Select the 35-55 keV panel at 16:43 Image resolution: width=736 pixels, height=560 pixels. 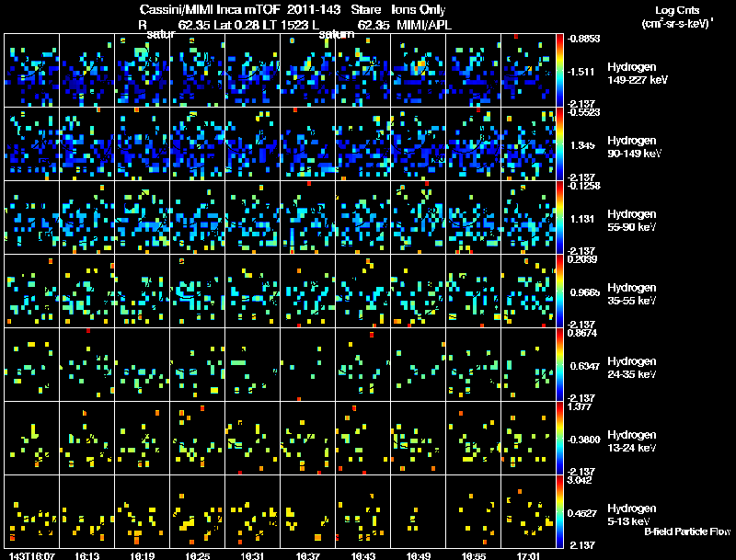(x=362, y=291)
